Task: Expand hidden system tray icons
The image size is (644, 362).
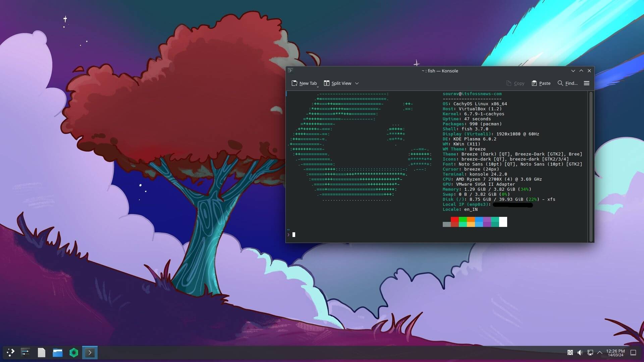Action: pyautogui.click(x=600, y=352)
